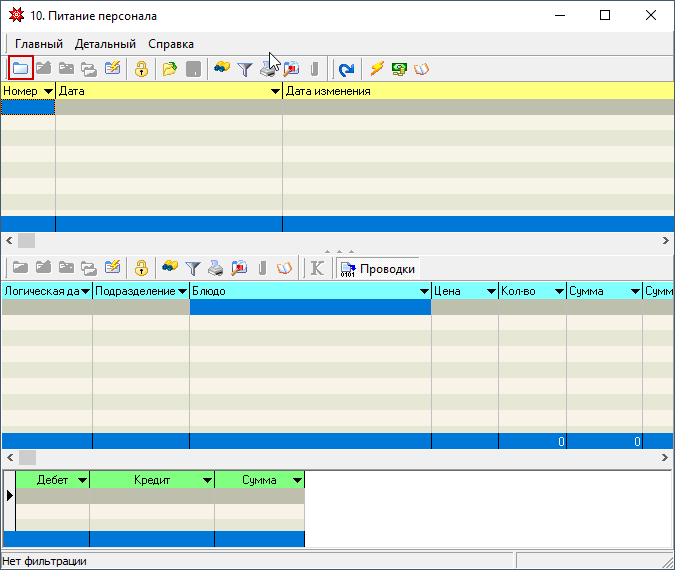This screenshot has width=675, height=570.
Task: Click the open book icon in top toolbar
Action: [421, 69]
